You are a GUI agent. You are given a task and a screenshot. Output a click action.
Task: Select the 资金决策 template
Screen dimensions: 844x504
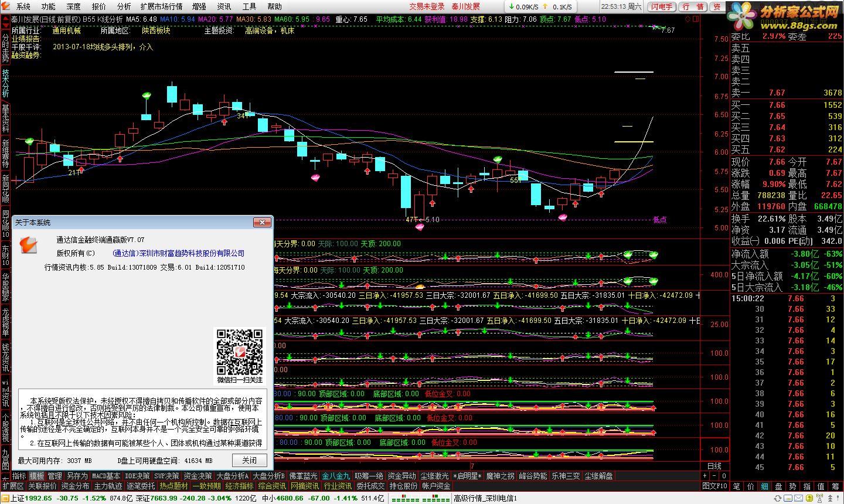[198, 476]
